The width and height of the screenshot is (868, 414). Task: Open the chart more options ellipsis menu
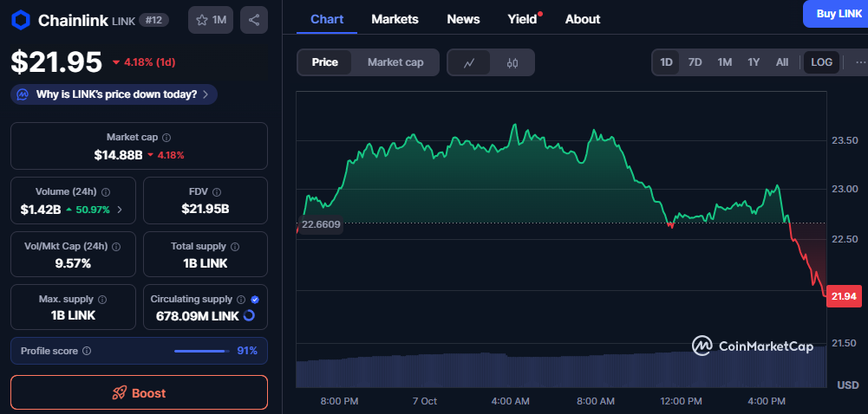click(x=859, y=62)
